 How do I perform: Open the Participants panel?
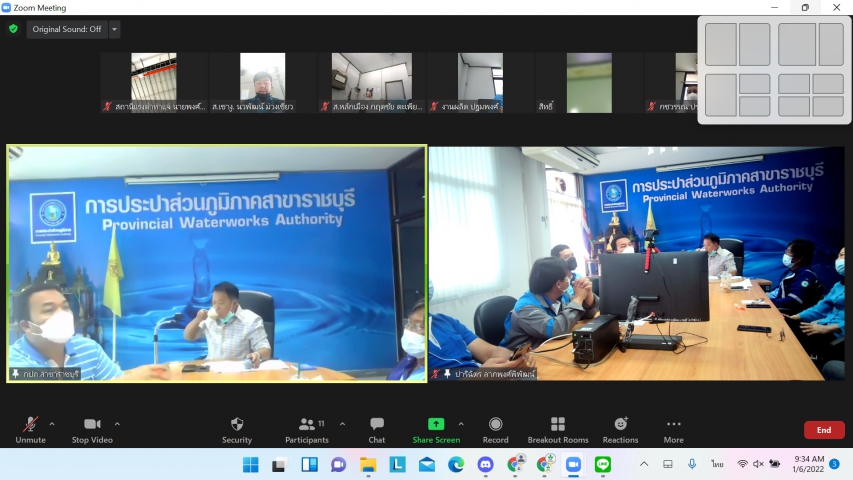pos(307,430)
